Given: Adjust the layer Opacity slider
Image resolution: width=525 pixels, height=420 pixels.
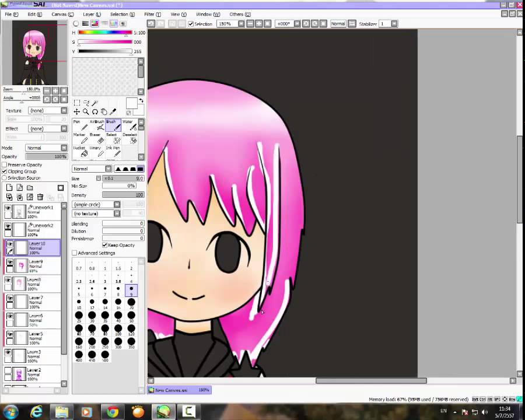Looking at the screenshot, I should point(47,156).
